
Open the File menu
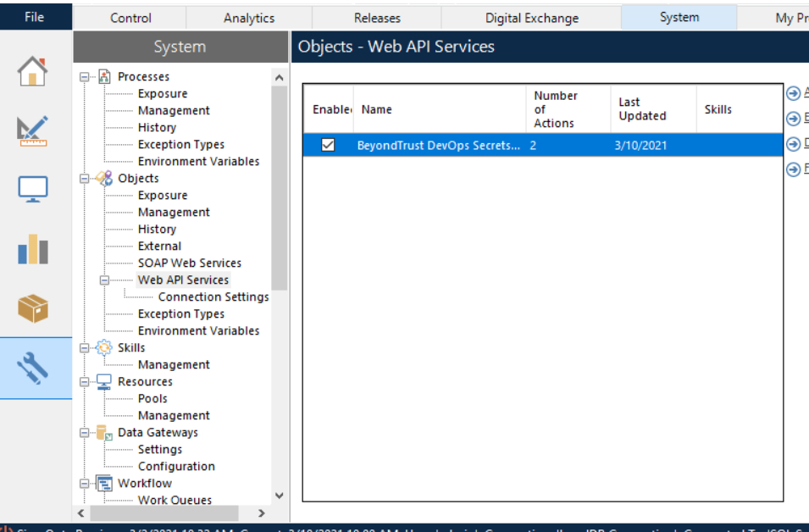click(36, 17)
